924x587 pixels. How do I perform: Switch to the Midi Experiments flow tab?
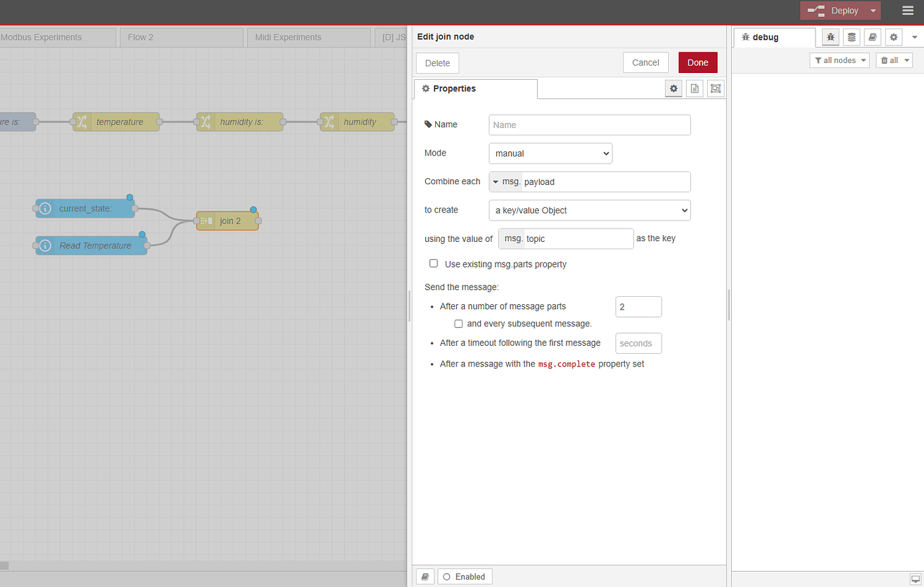pos(309,38)
